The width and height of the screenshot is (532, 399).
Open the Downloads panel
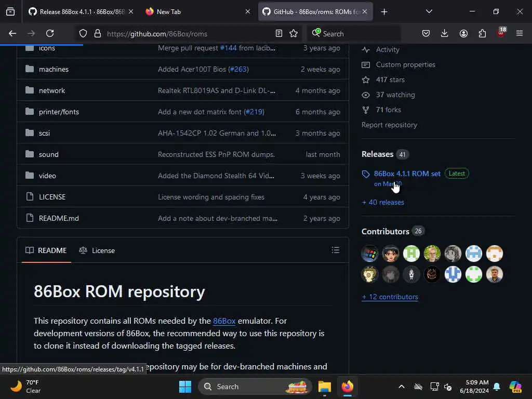click(x=445, y=33)
